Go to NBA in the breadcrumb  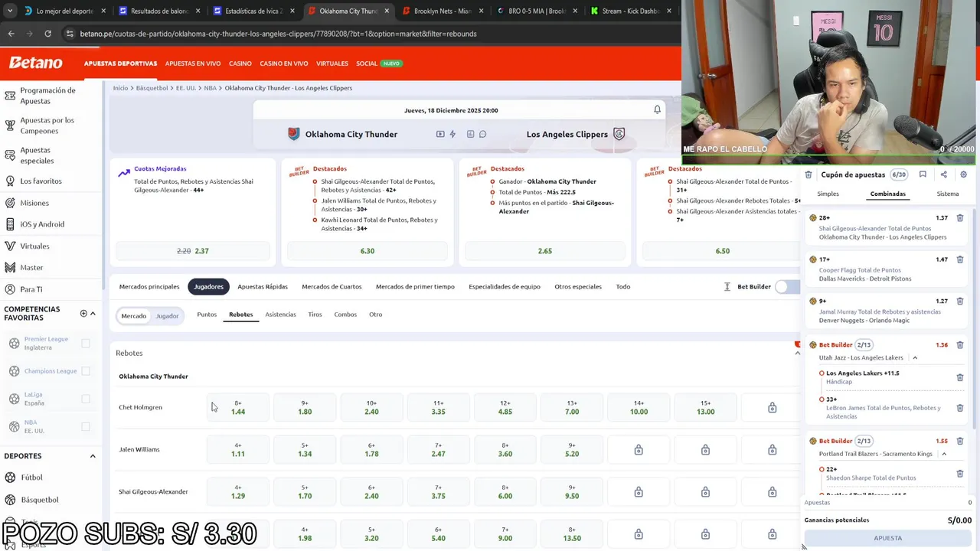tap(210, 88)
